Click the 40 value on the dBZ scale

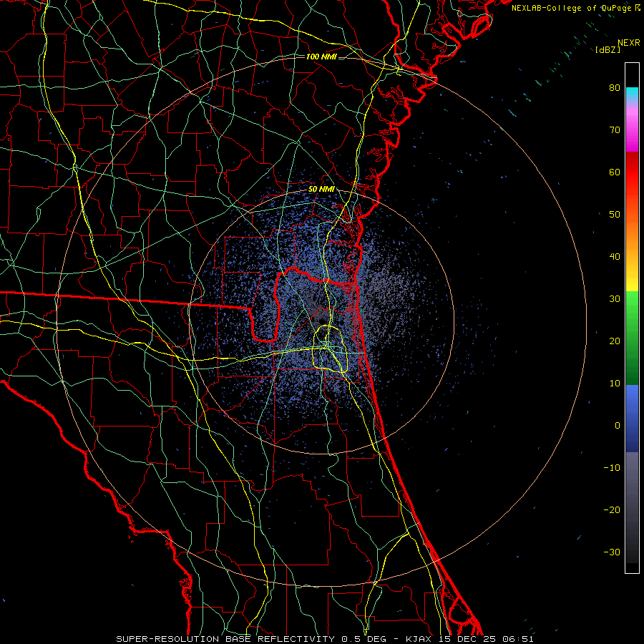point(615,257)
